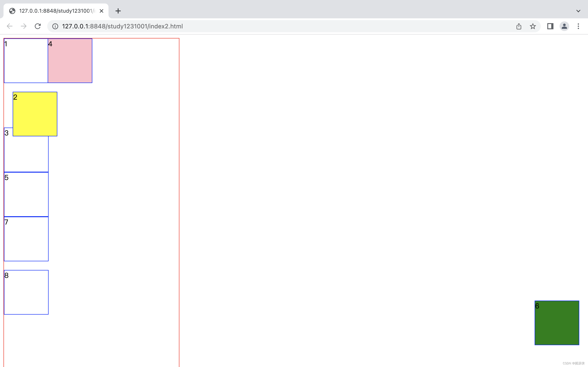Screen dimensions: 588x367
Task: Select the 127.0.0.1:8848 tab
Action: click(x=56, y=11)
